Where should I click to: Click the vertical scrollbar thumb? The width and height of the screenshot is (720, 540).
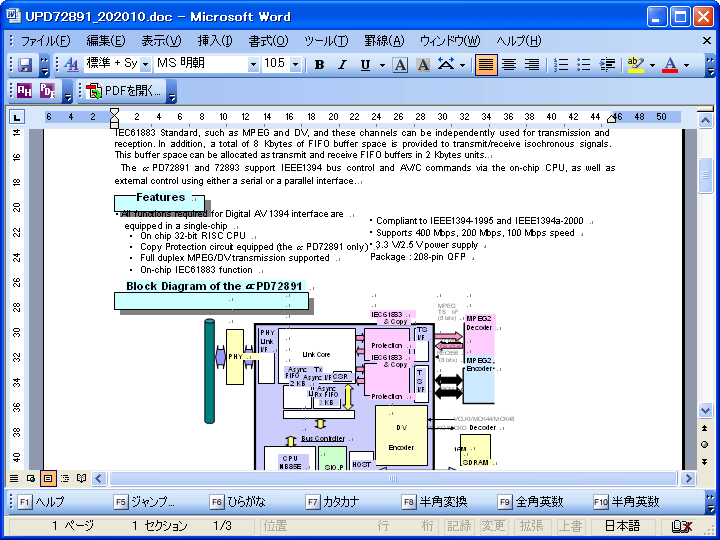[705, 175]
